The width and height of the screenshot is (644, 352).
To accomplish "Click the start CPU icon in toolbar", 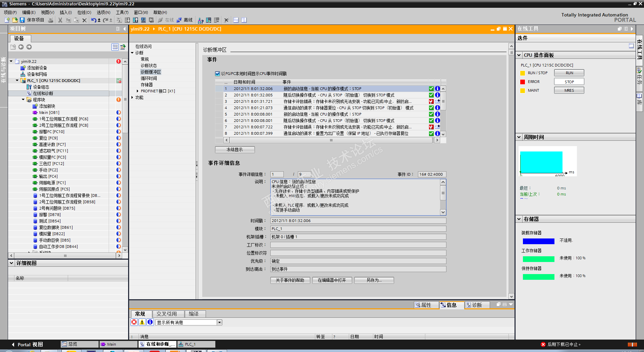I will click(x=209, y=20).
